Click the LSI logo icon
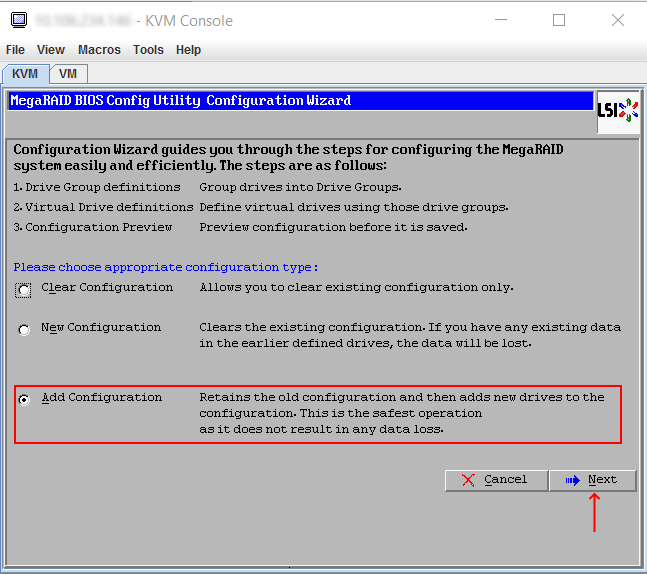This screenshot has width=647, height=574. coord(618,111)
